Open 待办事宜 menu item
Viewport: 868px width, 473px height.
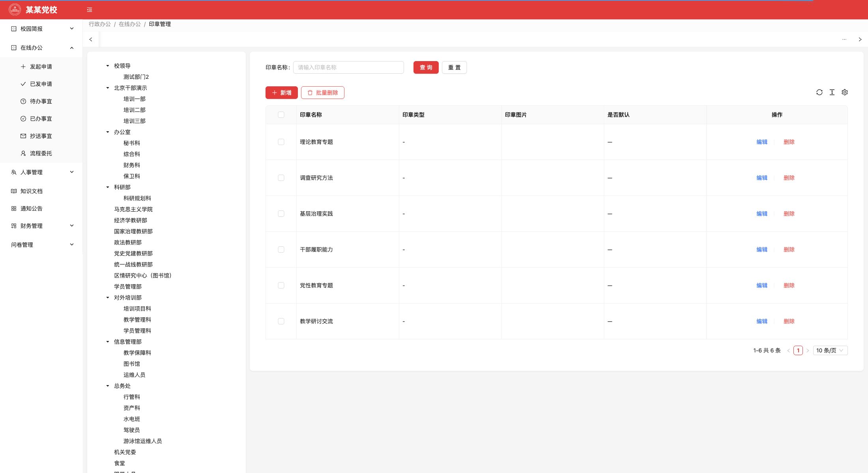coord(41,101)
